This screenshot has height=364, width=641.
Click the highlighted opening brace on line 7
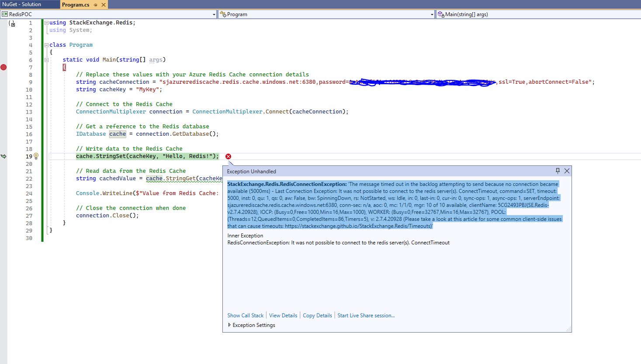[64, 67]
